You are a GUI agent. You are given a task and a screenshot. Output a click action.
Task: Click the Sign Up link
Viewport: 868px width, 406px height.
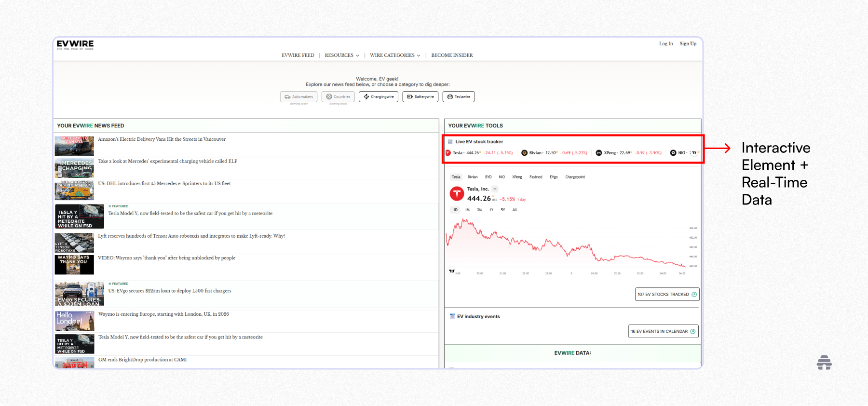tap(688, 44)
